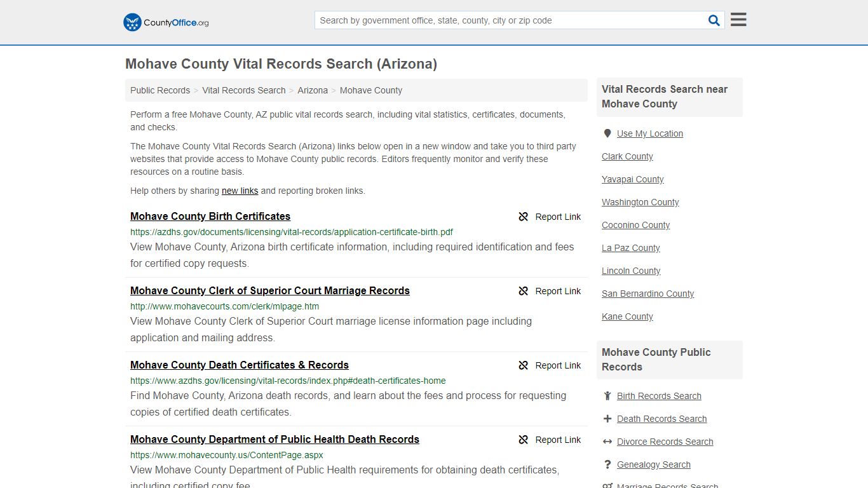Open the hamburger menu
The height and width of the screenshot is (488, 868).
(738, 20)
